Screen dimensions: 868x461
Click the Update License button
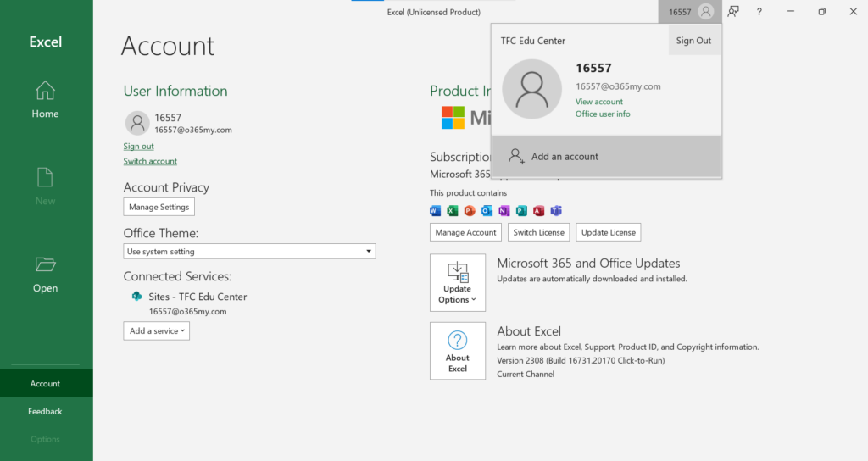tap(609, 232)
